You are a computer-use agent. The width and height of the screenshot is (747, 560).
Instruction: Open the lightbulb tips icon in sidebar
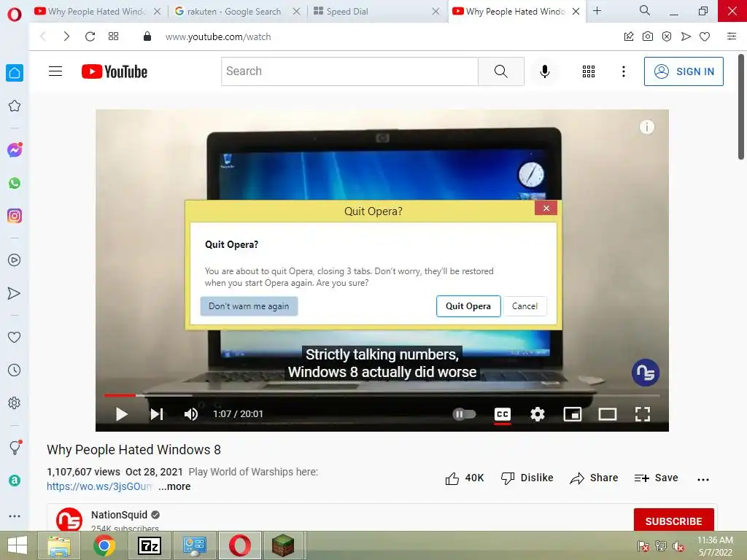click(x=15, y=447)
